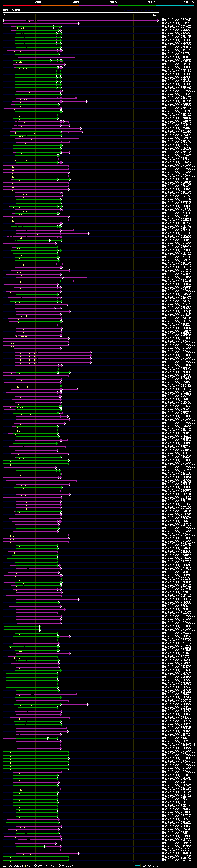Image resolution: width=197 pixels, height=868 pixels.
Task: Select the UniRef100_Q96716 label
Action: pyautogui.click(x=177, y=470)
